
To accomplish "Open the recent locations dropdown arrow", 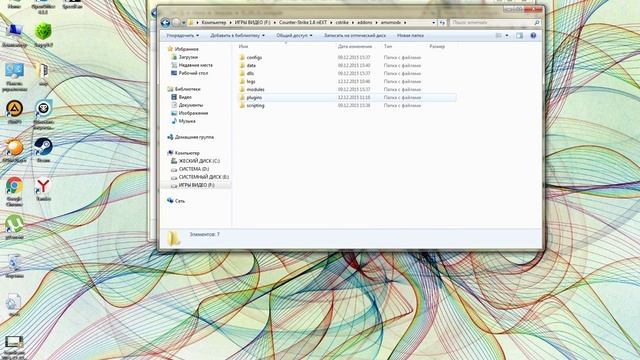I will click(184, 23).
